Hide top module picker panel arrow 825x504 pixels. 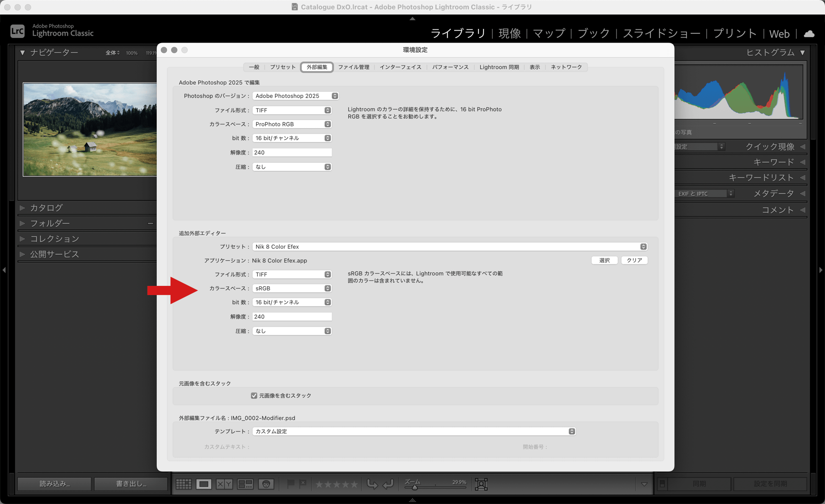pos(412,19)
